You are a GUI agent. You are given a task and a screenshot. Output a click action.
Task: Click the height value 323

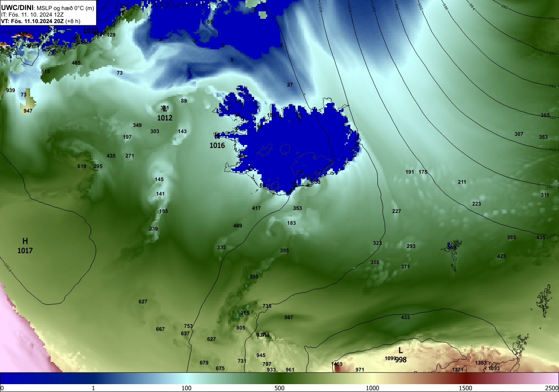coord(377,243)
